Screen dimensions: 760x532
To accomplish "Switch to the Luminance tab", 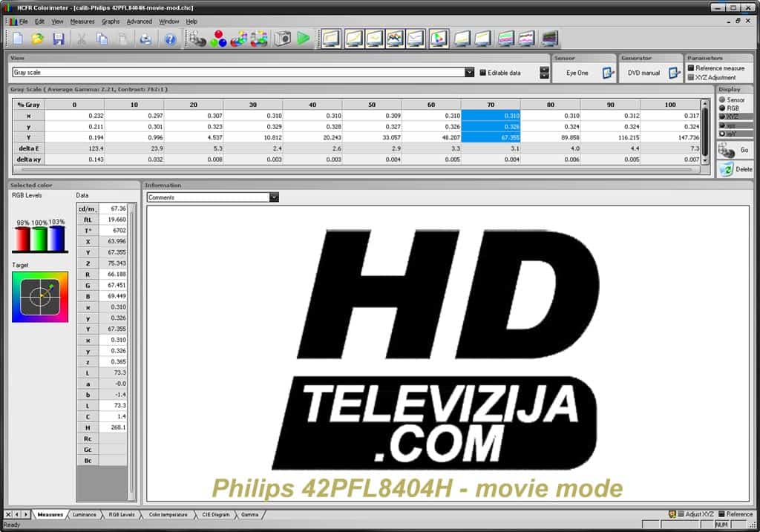I will (85, 514).
